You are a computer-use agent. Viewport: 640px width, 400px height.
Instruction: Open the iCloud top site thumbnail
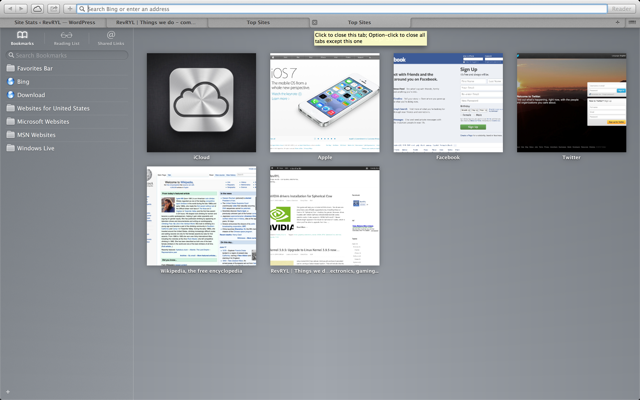pos(202,102)
